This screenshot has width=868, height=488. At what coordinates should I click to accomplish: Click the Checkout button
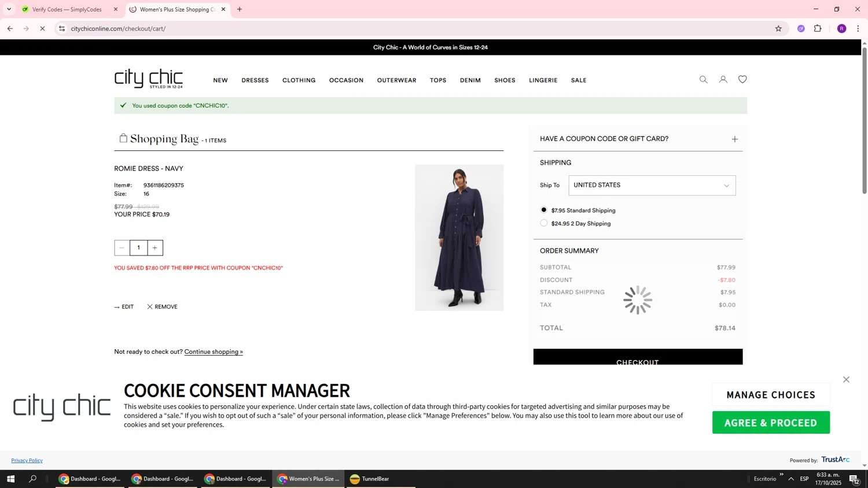[x=638, y=357]
